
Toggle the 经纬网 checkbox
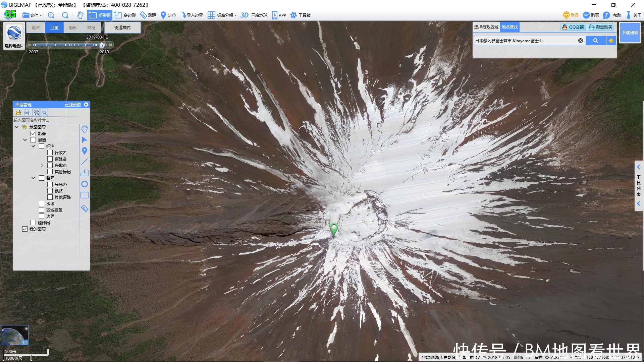click(x=33, y=223)
